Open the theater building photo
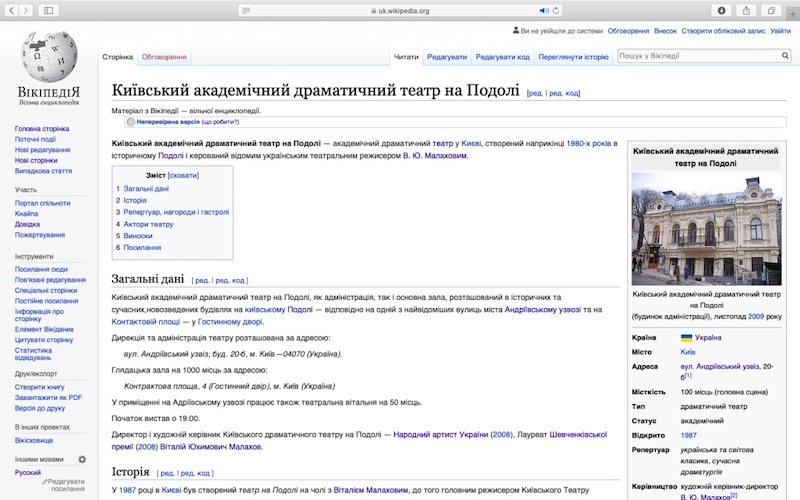The width and height of the screenshot is (800, 500). pyautogui.click(x=706, y=229)
